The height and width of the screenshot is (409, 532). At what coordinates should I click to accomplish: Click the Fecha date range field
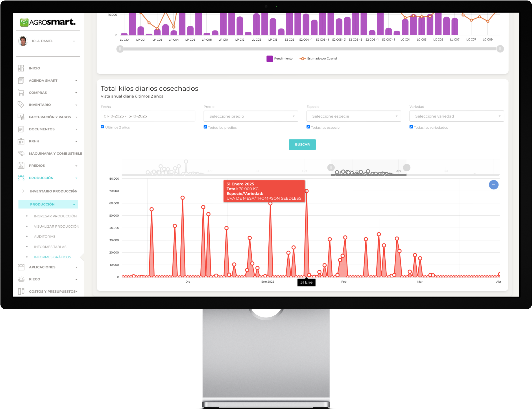pyautogui.click(x=148, y=116)
